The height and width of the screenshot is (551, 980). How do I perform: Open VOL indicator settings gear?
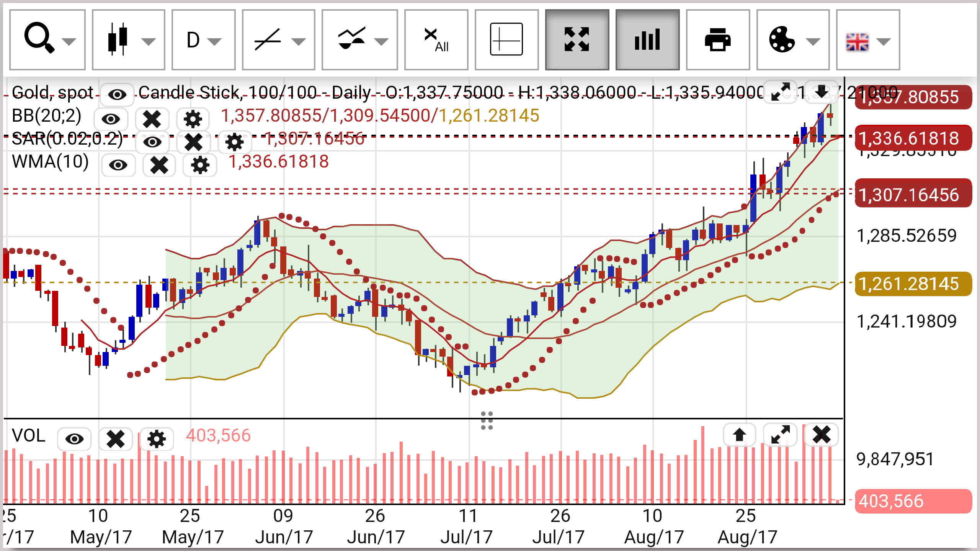(x=157, y=439)
